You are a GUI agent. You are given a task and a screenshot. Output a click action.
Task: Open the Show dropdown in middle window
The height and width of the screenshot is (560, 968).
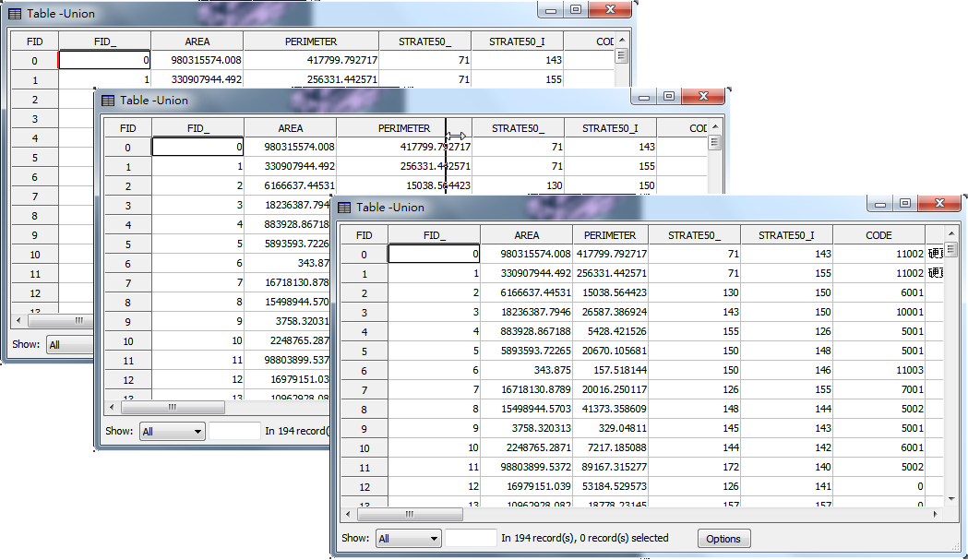[172, 431]
